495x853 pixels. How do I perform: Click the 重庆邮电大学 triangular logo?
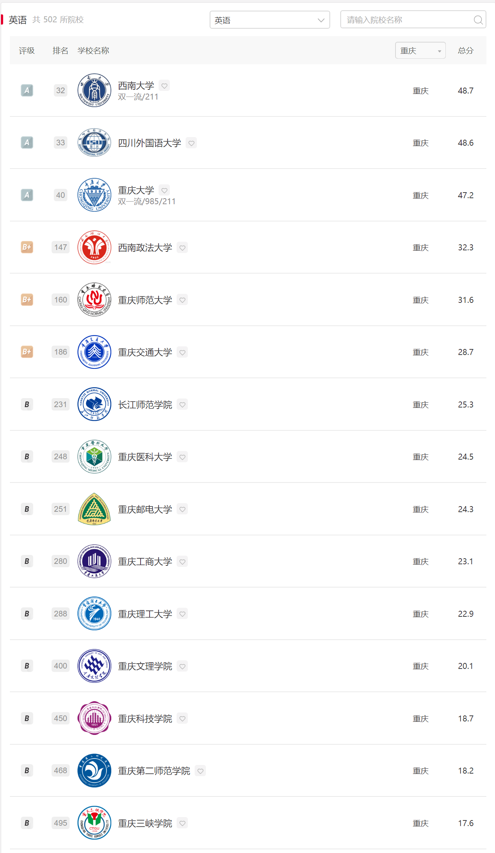[x=94, y=509]
